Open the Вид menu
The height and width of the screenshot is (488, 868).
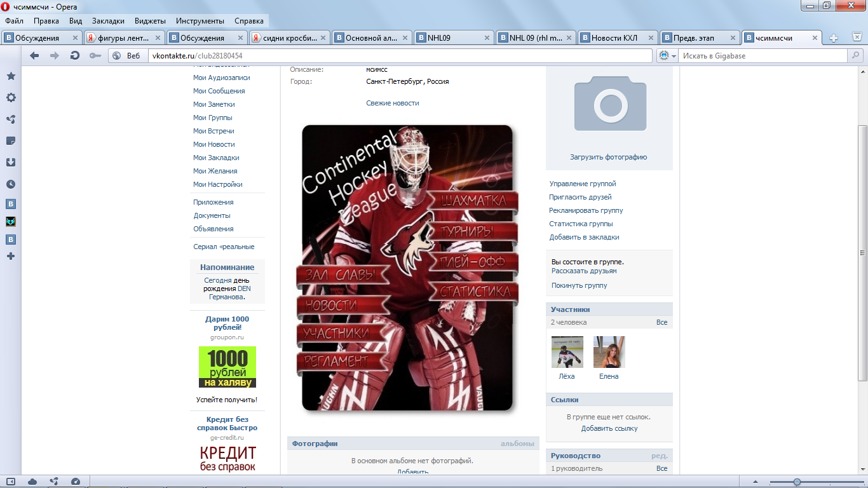76,21
